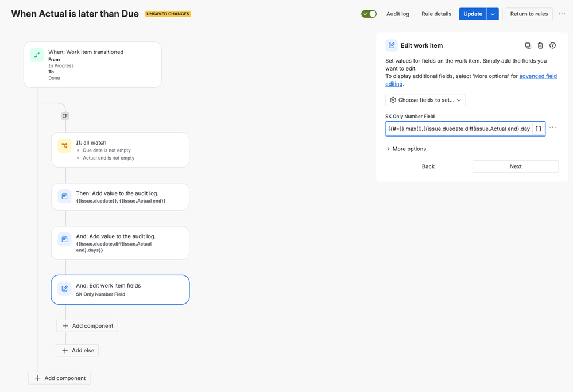The height and width of the screenshot is (392, 573).
Task: Click the Edit work item pencil icon
Action: click(x=64, y=289)
